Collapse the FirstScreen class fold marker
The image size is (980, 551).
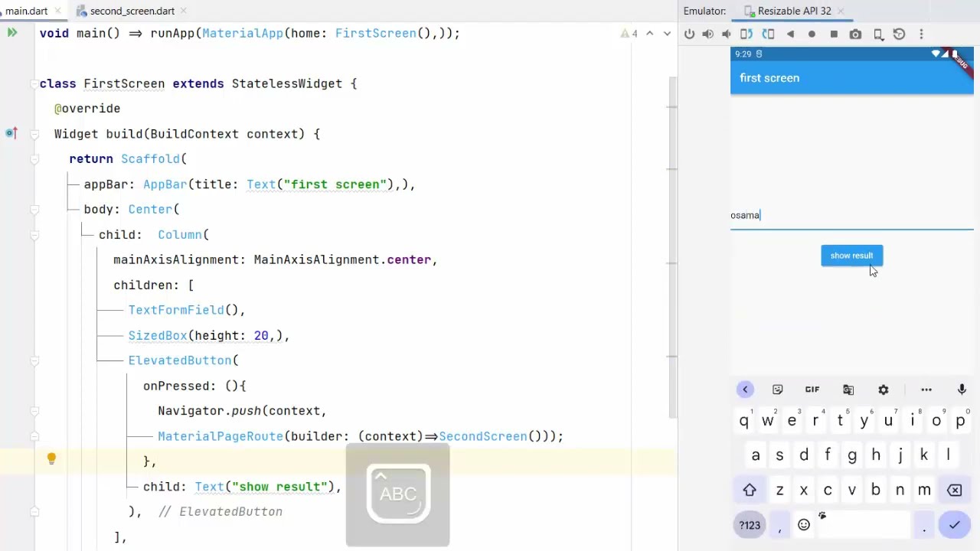coord(34,83)
